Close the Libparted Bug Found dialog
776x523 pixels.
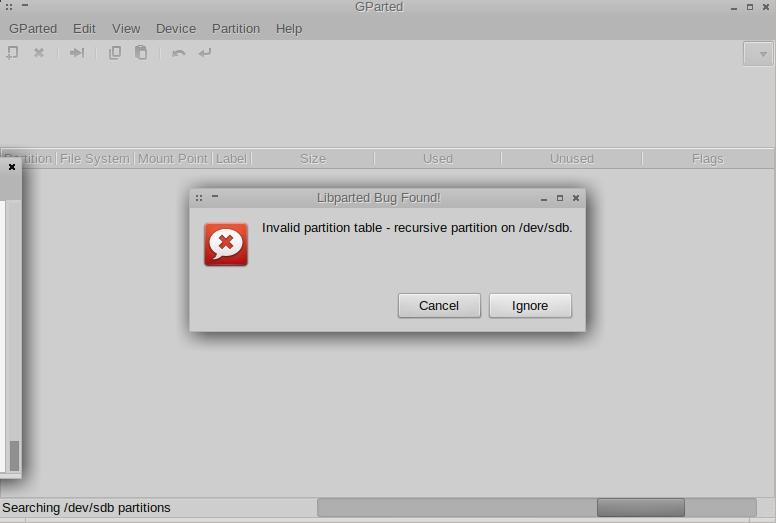(576, 198)
